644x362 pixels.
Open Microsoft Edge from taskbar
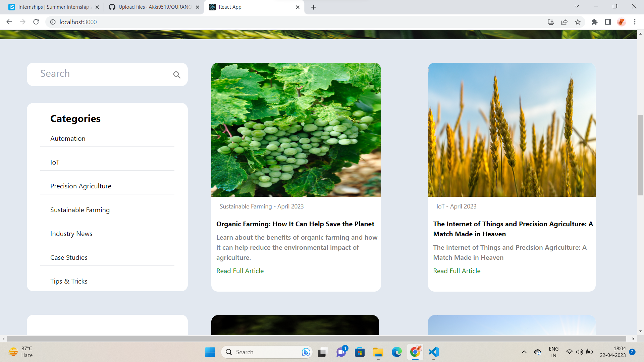coord(397,352)
